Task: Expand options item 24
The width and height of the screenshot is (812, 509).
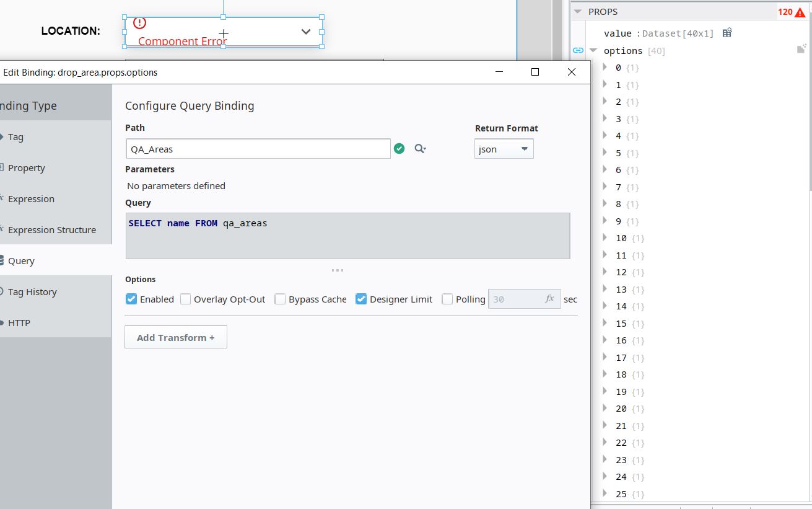Action: (605, 476)
